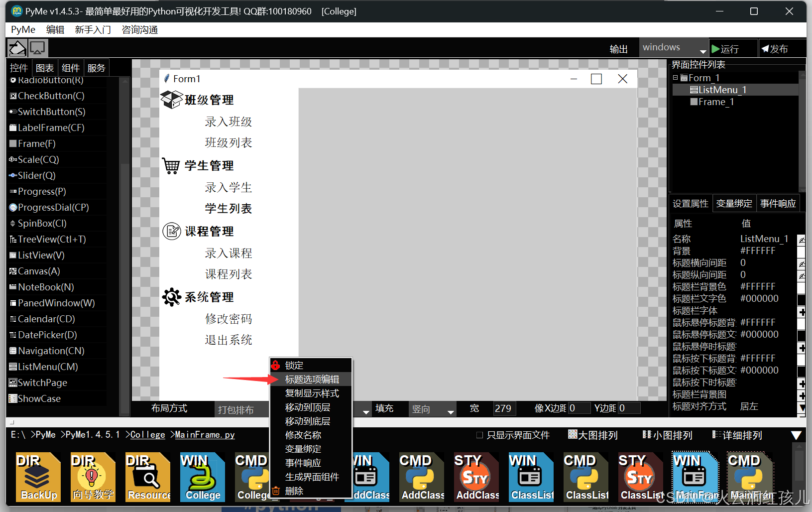
Task: Click 班级管理 heading in Form1 menu
Action: (x=209, y=100)
